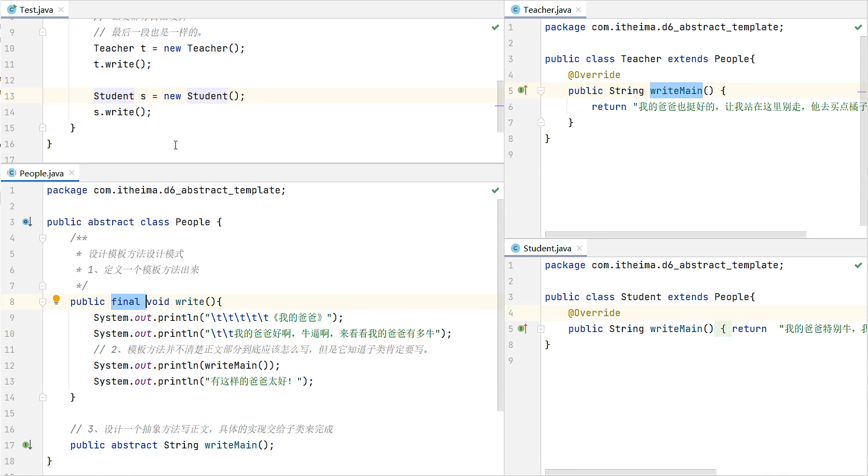Click the implemented-method gutter icon beside abstract writeMain

click(27, 445)
